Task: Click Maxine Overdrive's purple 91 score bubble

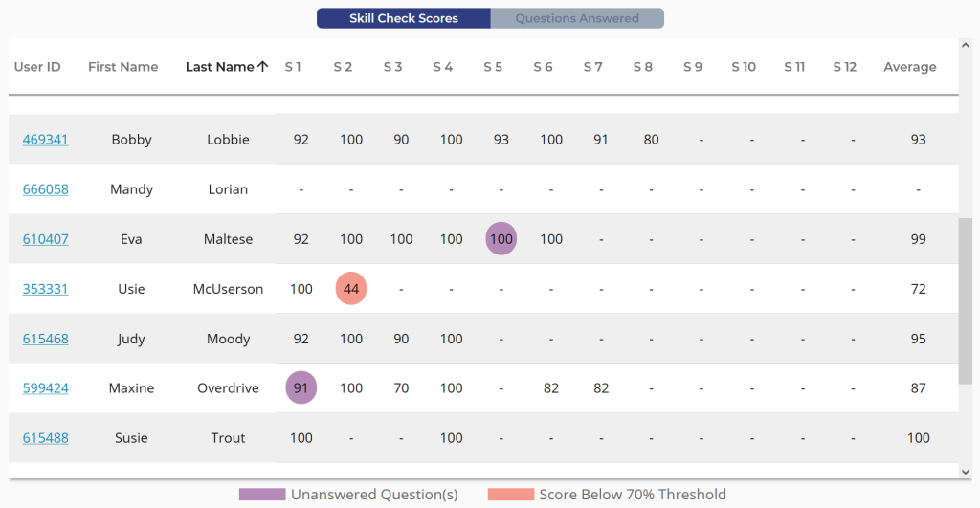Action: (x=301, y=388)
